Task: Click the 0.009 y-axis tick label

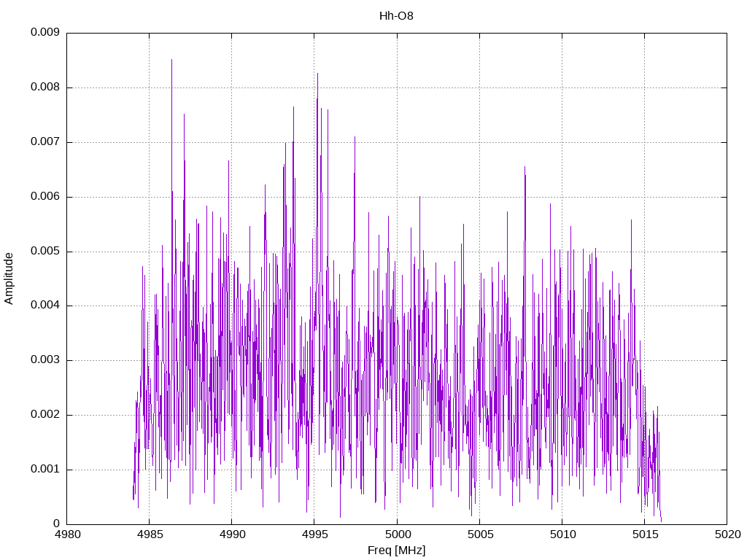Action: tap(45, 32)
